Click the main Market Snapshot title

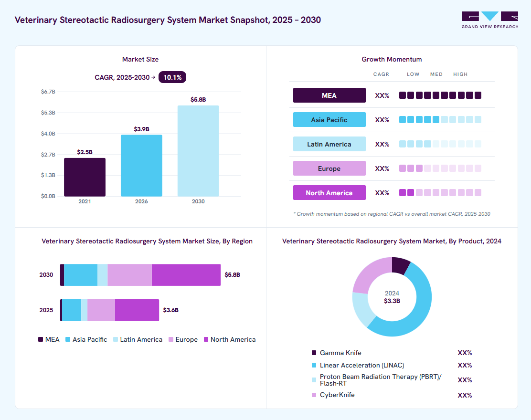(168, 20)
